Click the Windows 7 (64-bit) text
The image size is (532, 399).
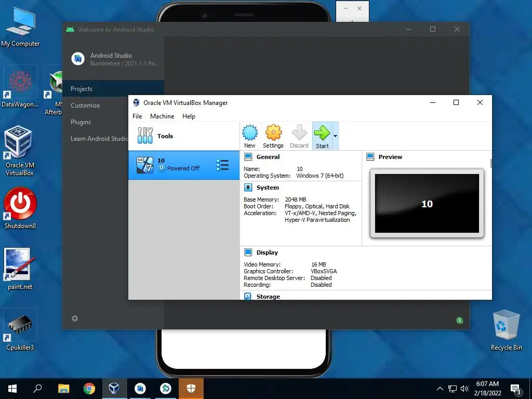[x=320, y=176]
